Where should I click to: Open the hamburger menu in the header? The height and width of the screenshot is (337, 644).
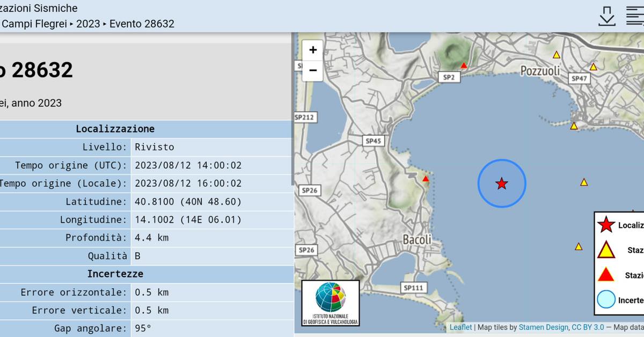tap(635, 16)
